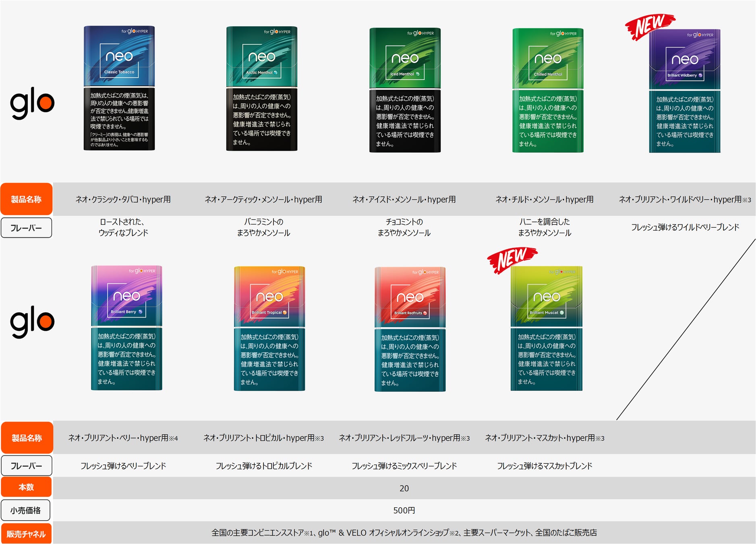Click product name ネオ・ブリリアント・ベリー・hyper用※4
The image size is (756, 544).
123,438
